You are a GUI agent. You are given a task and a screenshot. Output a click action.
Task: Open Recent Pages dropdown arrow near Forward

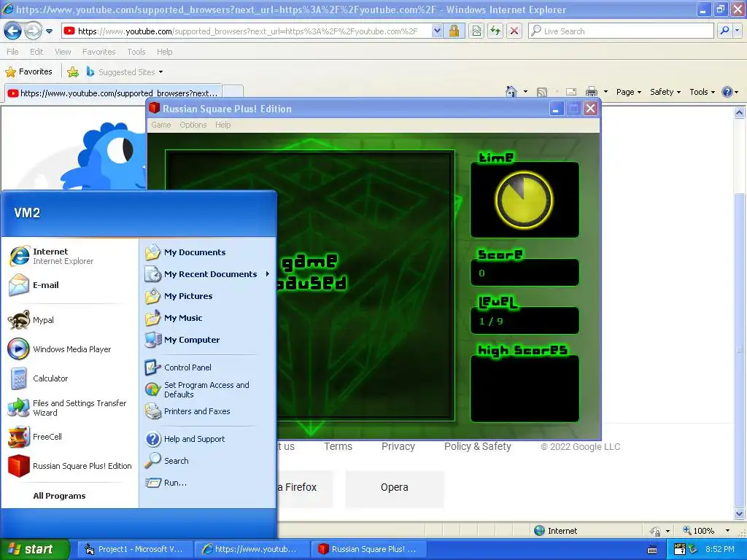click(49, 32)
